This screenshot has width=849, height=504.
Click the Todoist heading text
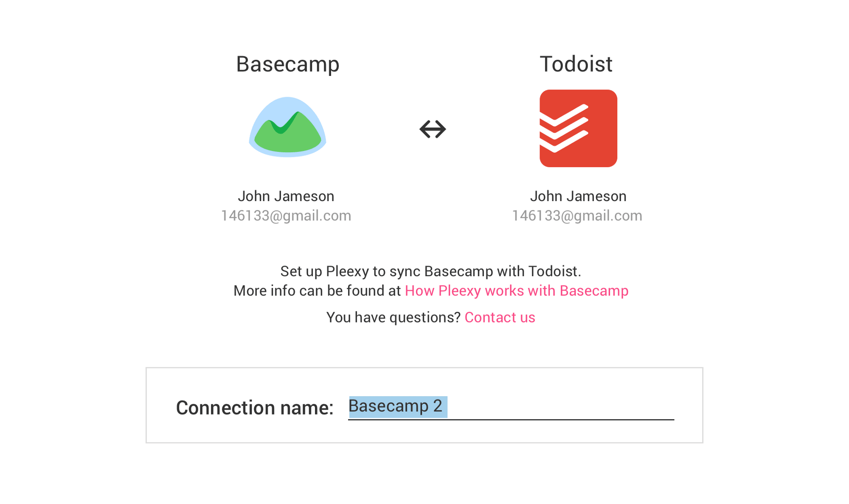576,64
